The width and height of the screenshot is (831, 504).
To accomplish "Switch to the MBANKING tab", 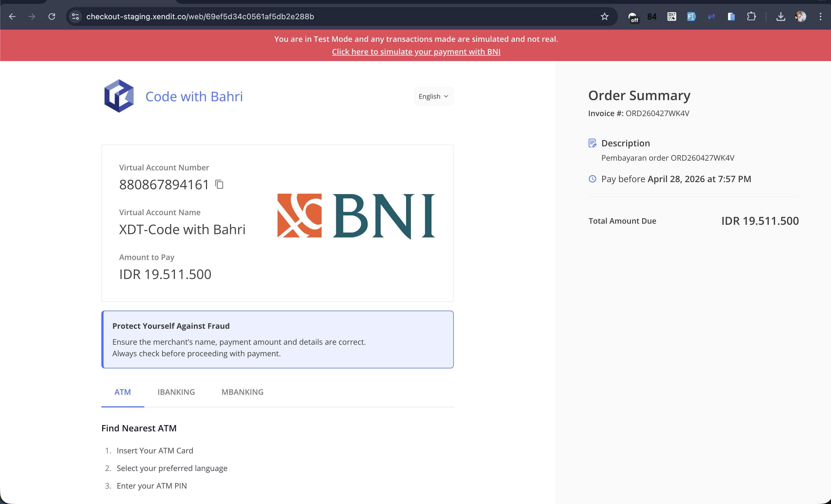I will coord(243,392).
